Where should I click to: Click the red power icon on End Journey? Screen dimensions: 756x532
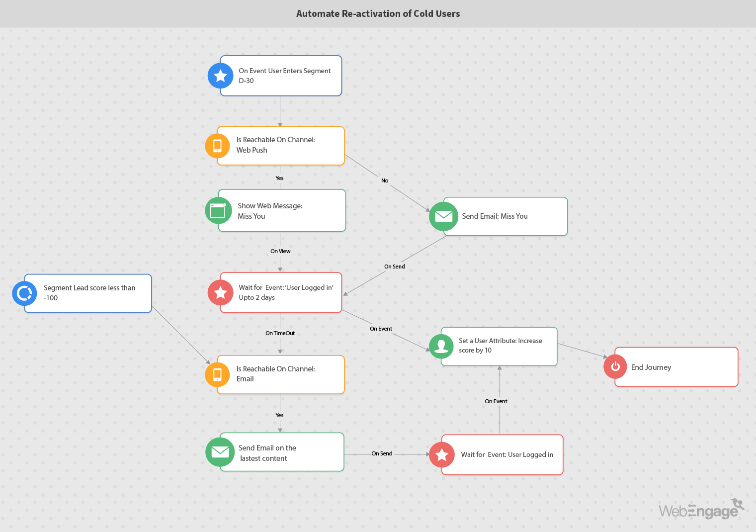(x=615, y=367)
